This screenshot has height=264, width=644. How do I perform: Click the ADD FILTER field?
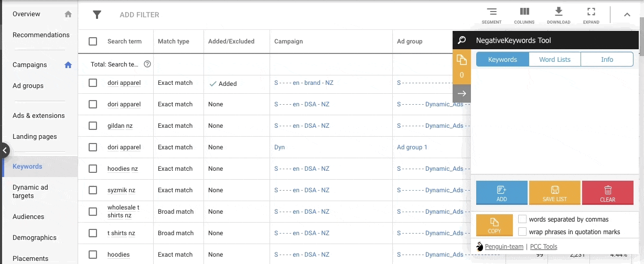[x=139, y=15]
